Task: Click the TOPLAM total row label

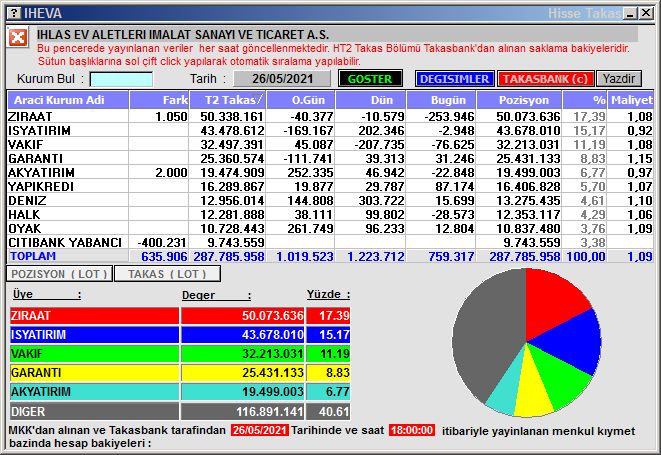Action: pyautogui.click(x=33, y=256)
